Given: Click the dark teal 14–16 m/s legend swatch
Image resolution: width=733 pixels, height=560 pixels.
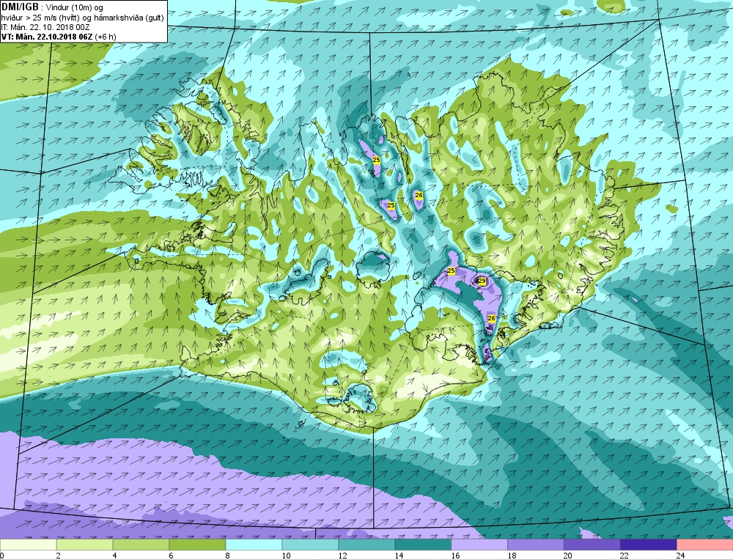Looking at the screenshot, I should (x=423, y=545).
